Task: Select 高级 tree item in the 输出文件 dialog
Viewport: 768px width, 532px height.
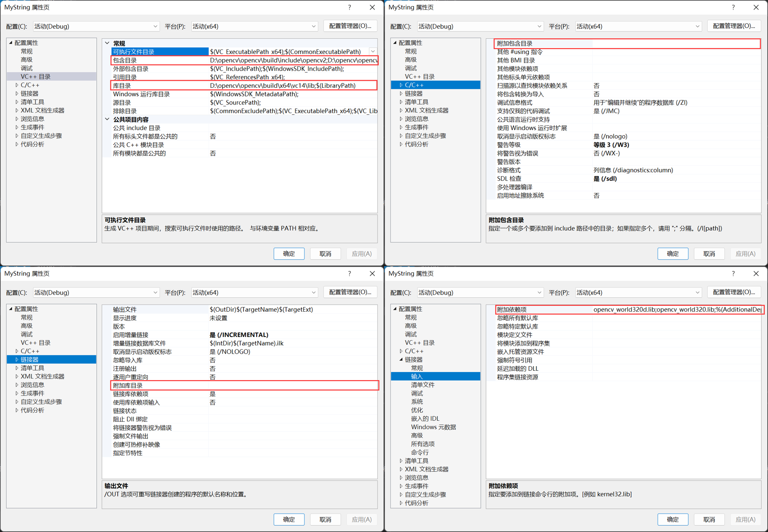Action: (x=27, y=326)
